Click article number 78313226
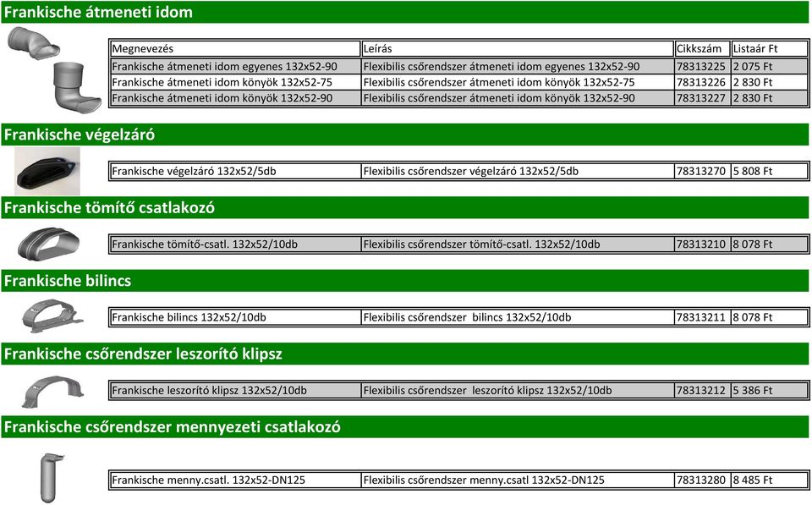This screenshot has width=812, height=505. (702, 82)
